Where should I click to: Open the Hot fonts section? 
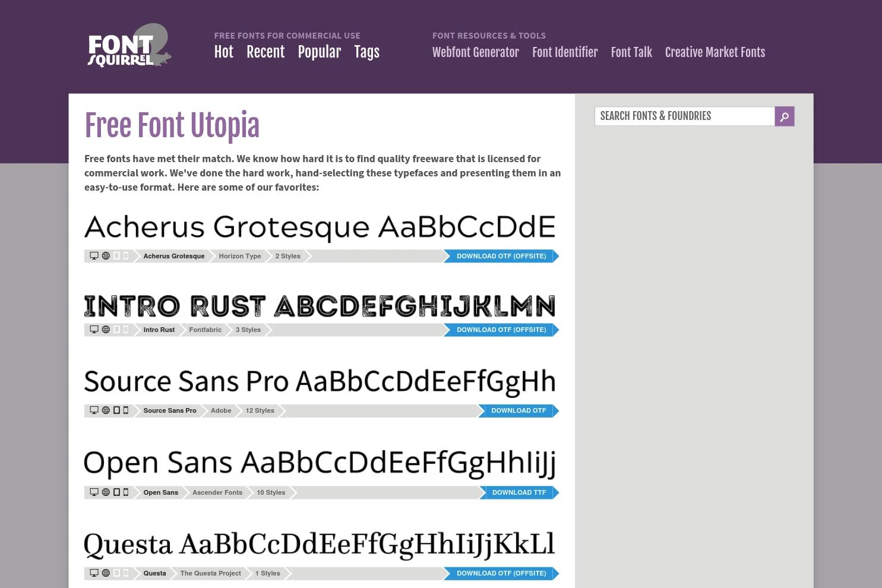223,52
